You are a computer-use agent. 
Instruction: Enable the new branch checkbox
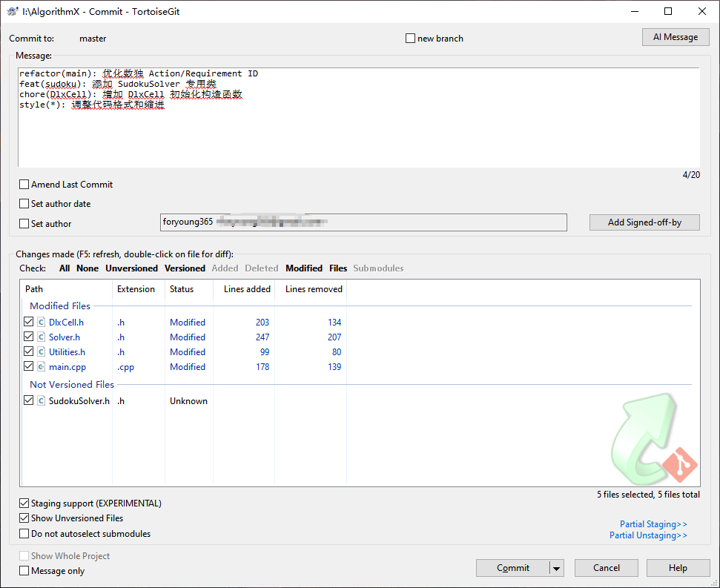[410, 39]
